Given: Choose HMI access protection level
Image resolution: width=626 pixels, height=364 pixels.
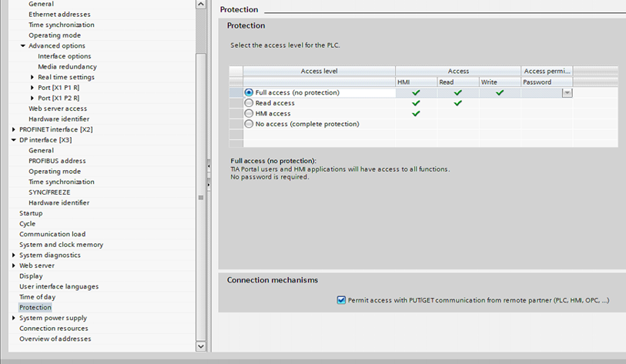Looking at the screenshot, I should click(249, 114).
